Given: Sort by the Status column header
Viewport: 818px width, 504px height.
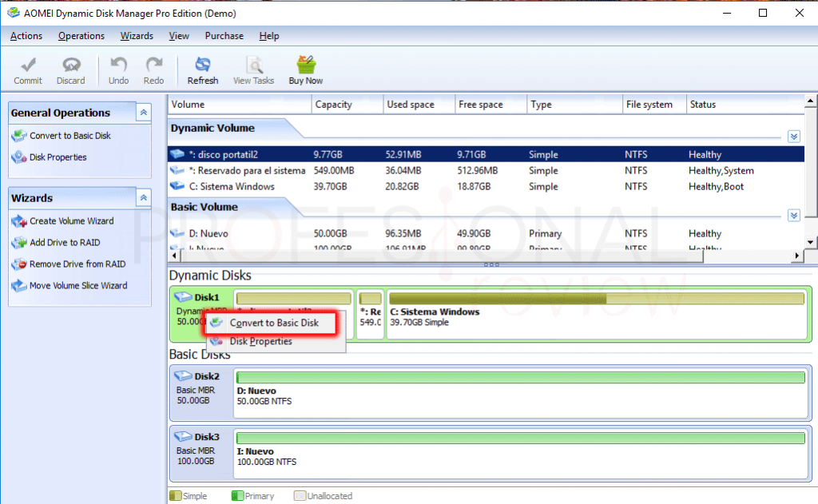Looking at the screenshot, I should 745,105.
